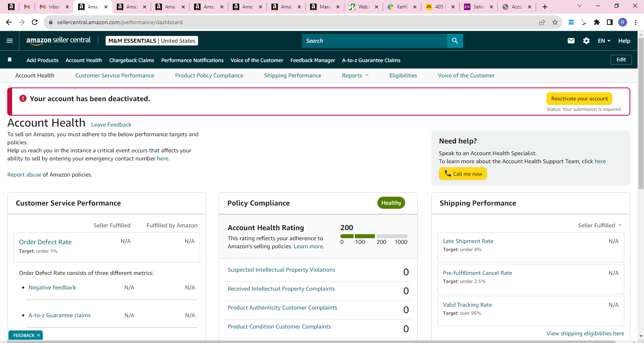The width and height of the screenshot is (644, 343).
Task: Open the Negative feedback metric link
Action: 52,287
